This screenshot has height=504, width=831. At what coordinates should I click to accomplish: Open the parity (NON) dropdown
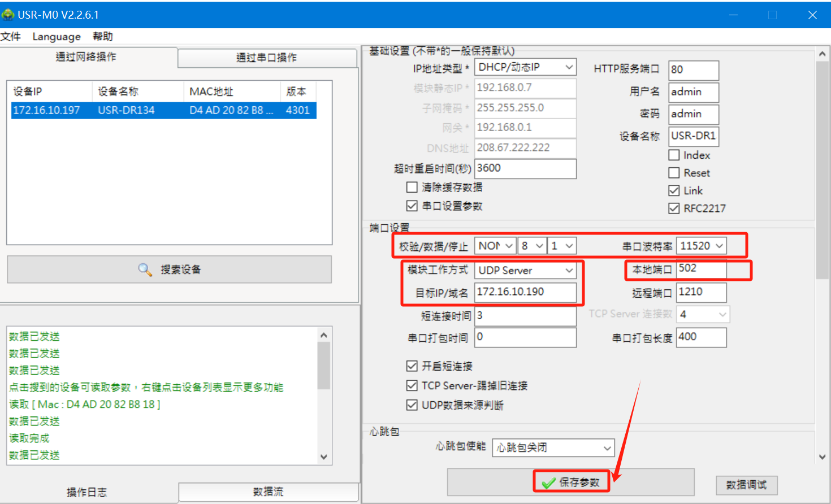pos(495,246)
